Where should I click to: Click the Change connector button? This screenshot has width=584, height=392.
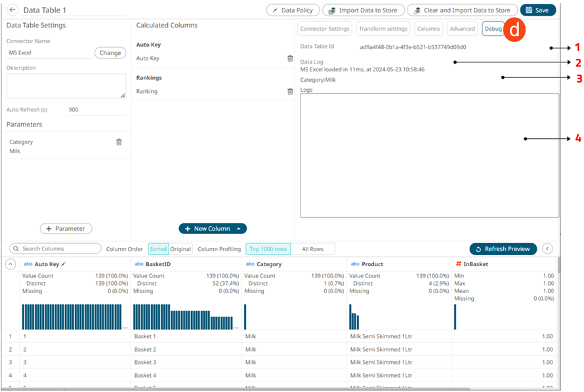tap(110, 53)
